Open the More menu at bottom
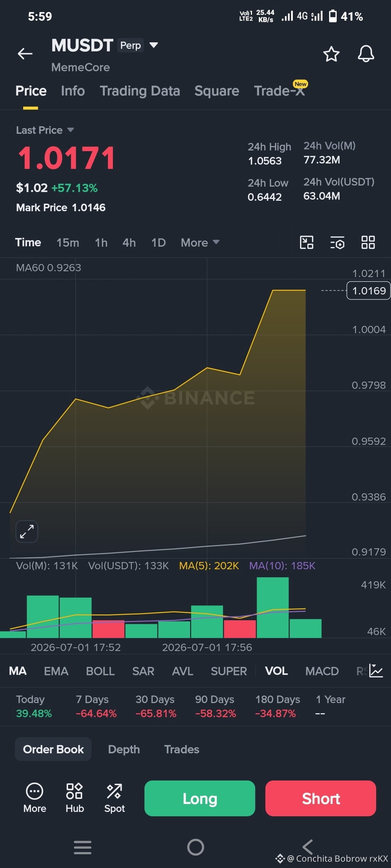The width and height of the screenshot is (391, 868). point(35,798)
